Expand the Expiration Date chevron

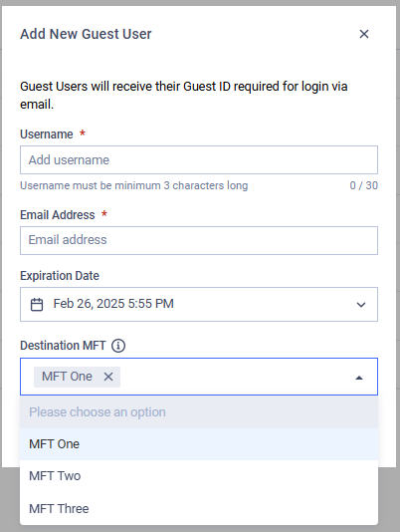[x=361, y=305]
